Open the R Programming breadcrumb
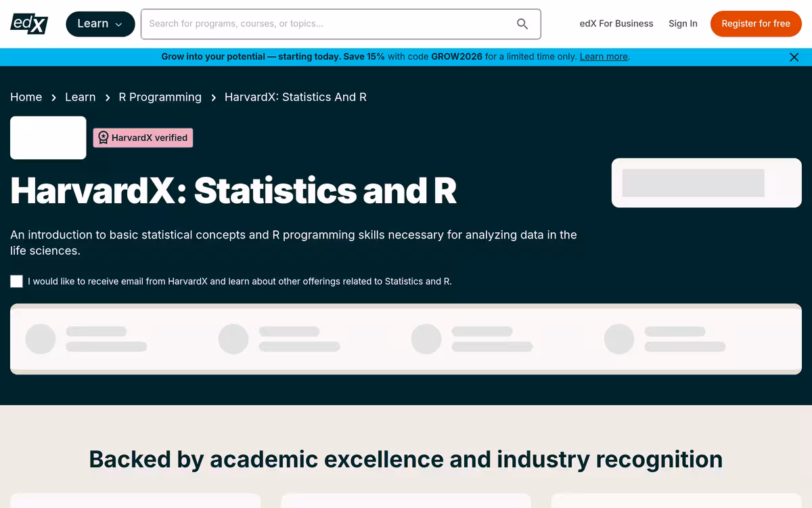Image resolution: width=812 pixels, height=508 pixels. coord(160,97)
